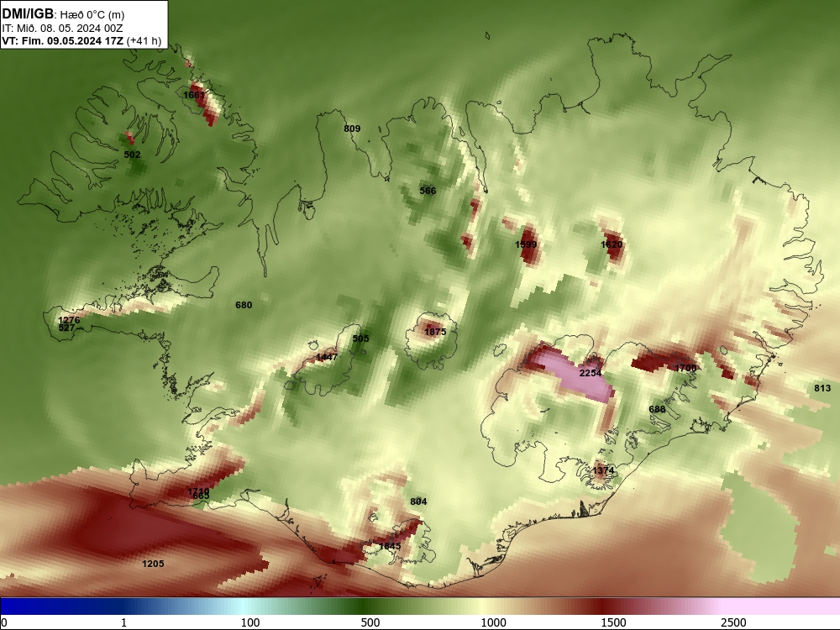840x630 pixels.
Task: Click the 505 height value
Action: [x=360, y=339]
